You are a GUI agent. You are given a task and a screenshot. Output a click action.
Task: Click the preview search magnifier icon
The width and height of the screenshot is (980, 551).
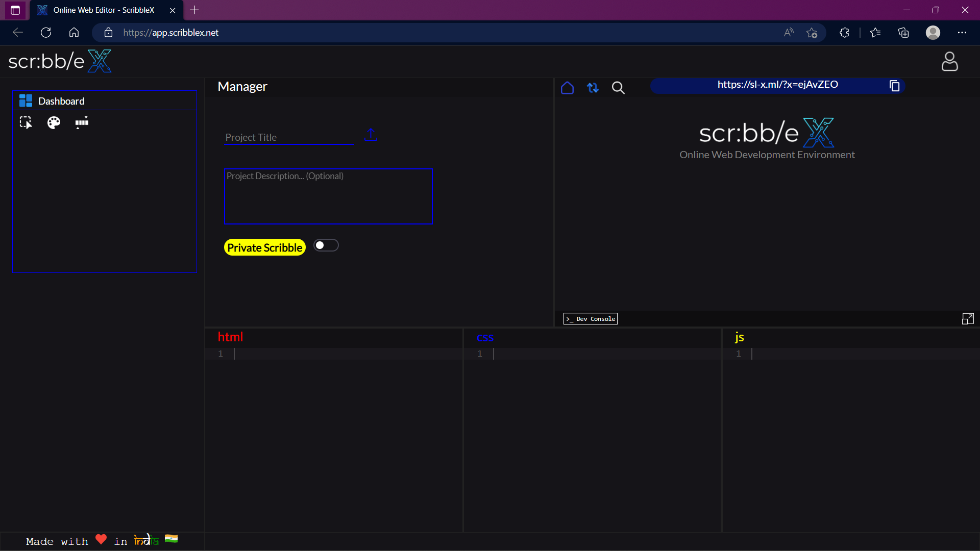618,88
